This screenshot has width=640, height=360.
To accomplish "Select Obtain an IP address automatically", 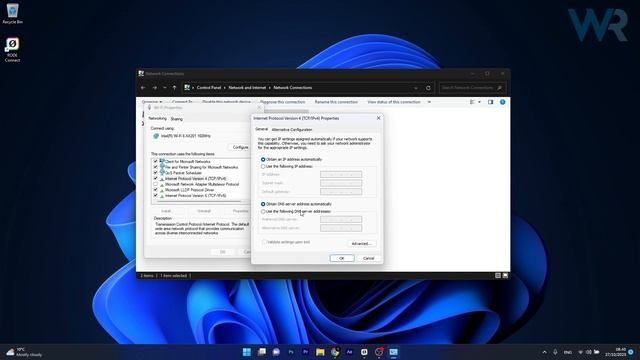I will 263,159.
